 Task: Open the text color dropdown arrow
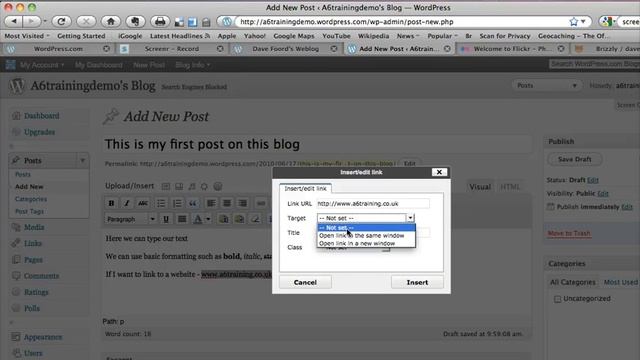tap(208, 219)
